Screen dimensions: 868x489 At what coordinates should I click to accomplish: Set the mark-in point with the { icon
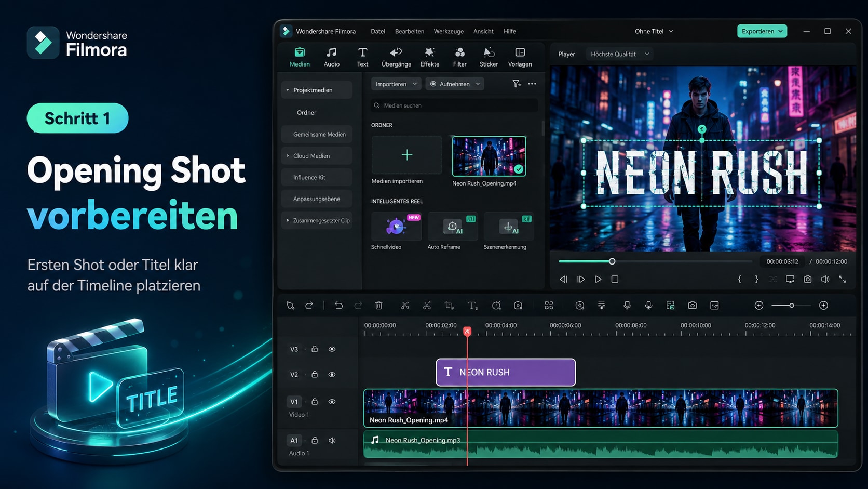pyautogui.click(x=740, y=279)
